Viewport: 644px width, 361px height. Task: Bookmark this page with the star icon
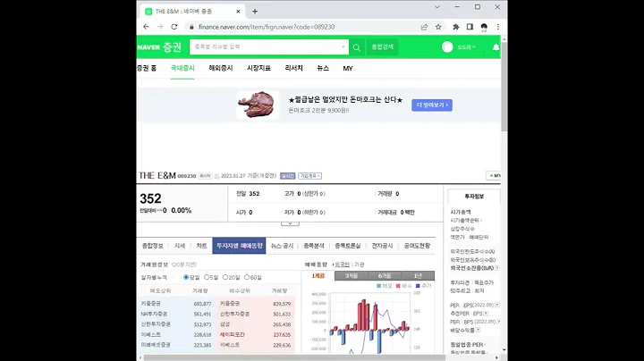(x=438, y=27)
